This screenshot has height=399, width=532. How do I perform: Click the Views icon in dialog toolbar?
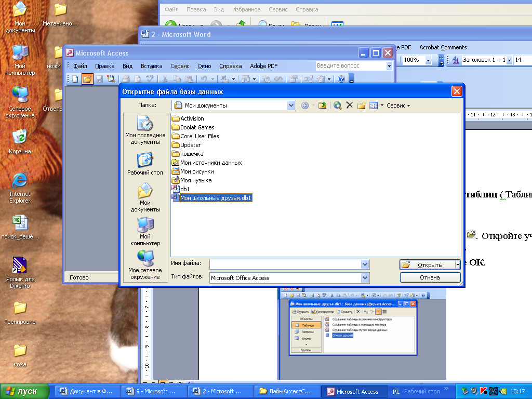point(373,105)
